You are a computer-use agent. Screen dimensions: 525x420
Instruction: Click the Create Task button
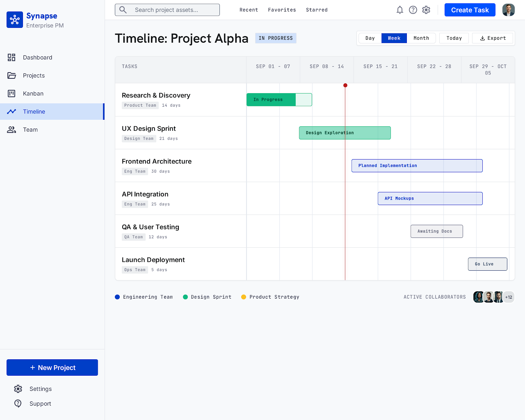pos(470,10)
